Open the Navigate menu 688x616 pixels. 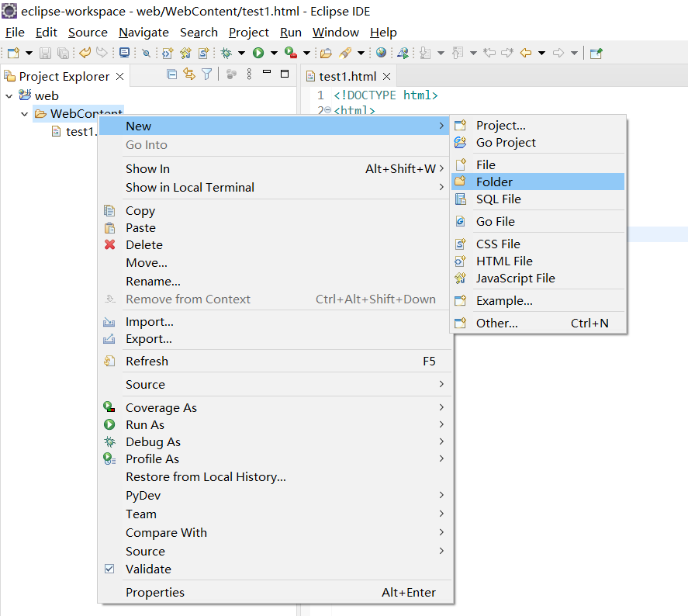(x=143, y=33)
